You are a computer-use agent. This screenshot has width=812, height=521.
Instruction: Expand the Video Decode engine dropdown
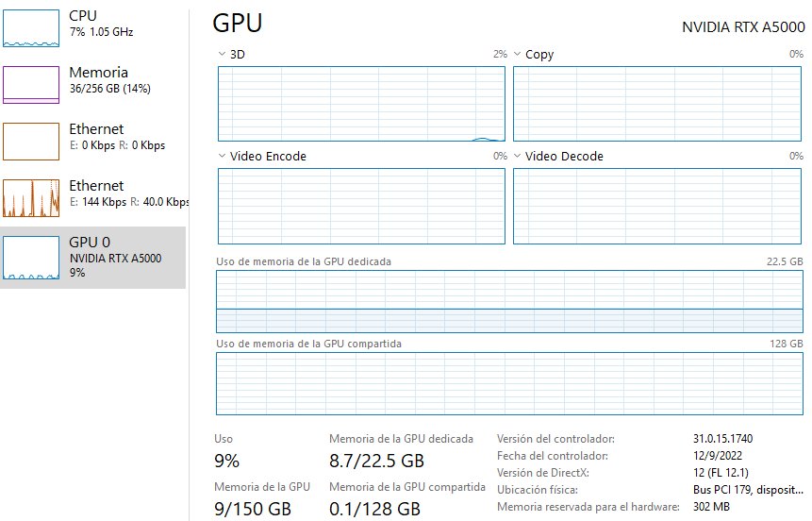tap(517, 157)
